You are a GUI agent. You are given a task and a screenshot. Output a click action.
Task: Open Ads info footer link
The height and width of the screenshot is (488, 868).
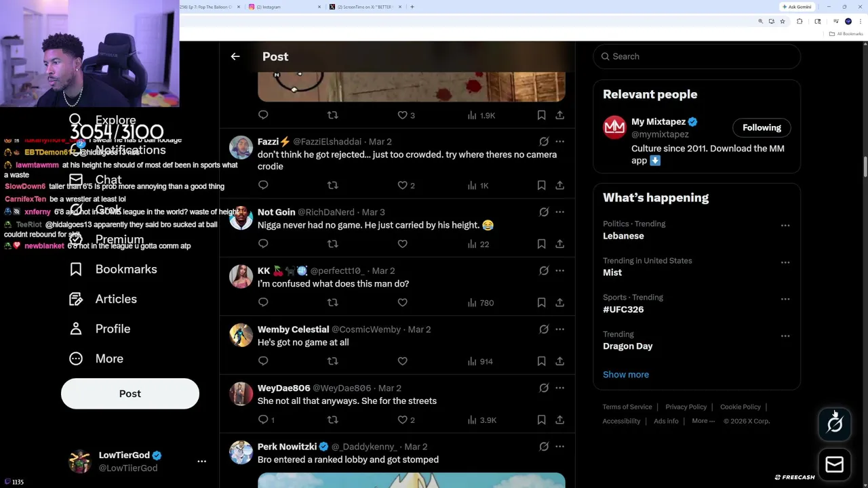pyautogui.click(x=666, y=421)
